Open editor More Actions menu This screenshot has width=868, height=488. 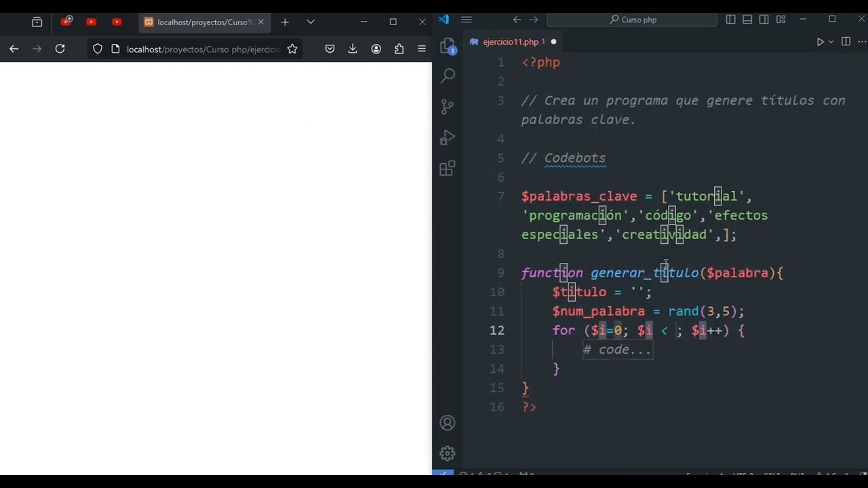[861, 42]
